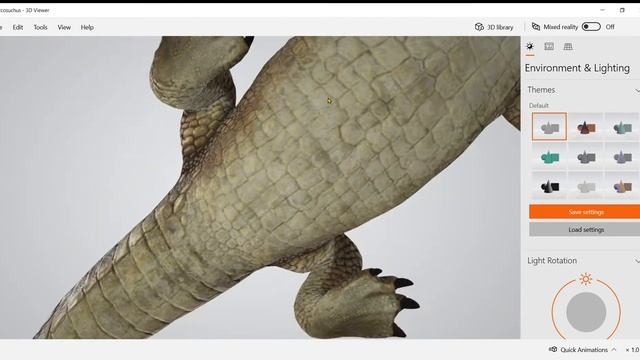Select the teal-gray theme in first row
This screenshot has height=360, width=640.
click(x=622, y=128)
